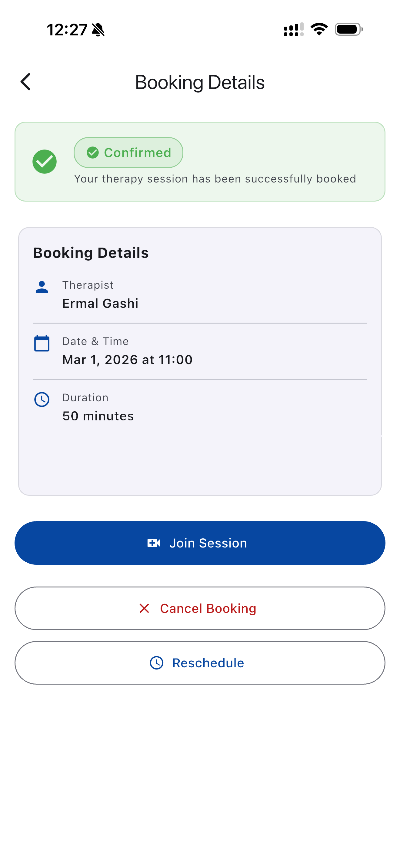Image resolution: width=400 pixels, height=868 pixels.
Task: Tap the Wi-Fi indicator in status bar
Action: 319,29
